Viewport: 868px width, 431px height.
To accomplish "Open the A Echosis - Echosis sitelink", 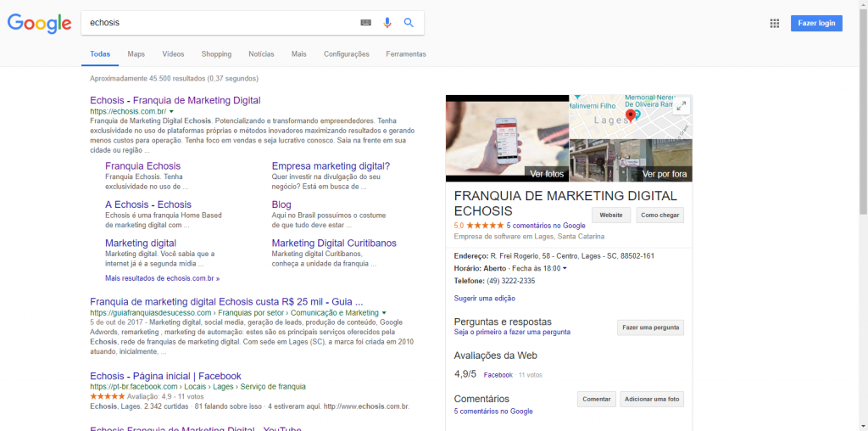I will 148,204.
